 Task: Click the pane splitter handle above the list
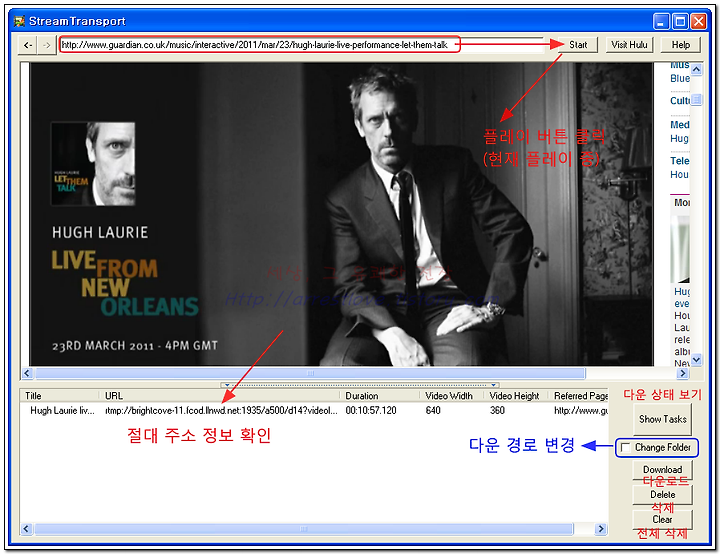click(x=360, y=385)
